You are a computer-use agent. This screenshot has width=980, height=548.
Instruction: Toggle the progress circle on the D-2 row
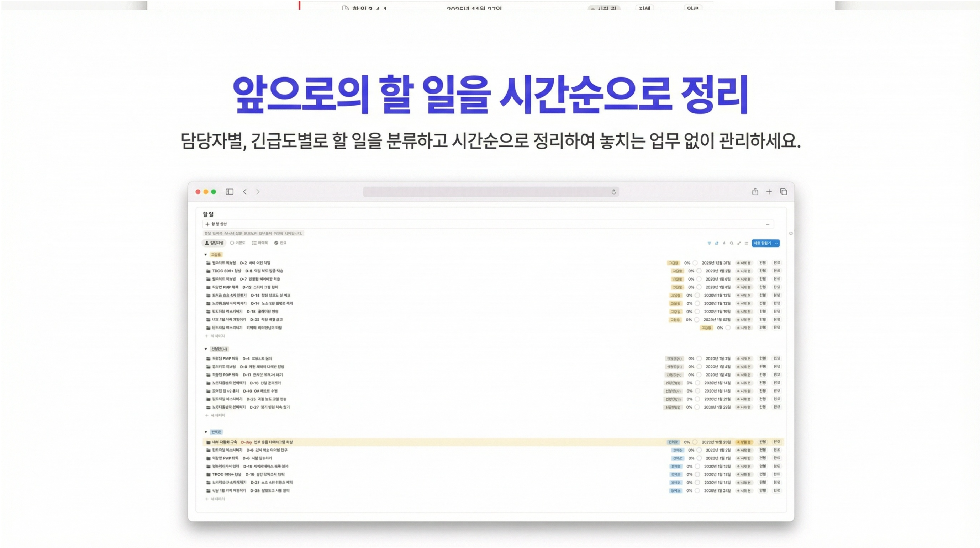point(695,263)
